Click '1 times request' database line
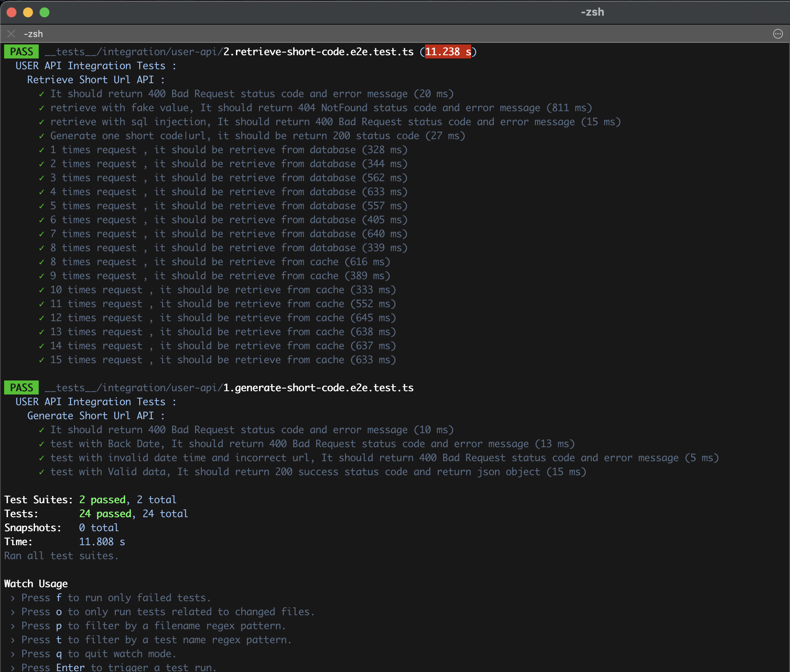The height and width of the screenshot is (672, 790). pyautogui.click(x=223, y=149)
